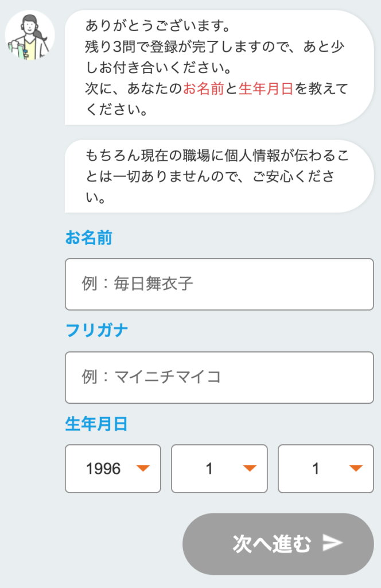The width and height of the screenshot is (381, 588).
Task: Click the red 生年月日 text in the message
Action: (x=266, y=89)
